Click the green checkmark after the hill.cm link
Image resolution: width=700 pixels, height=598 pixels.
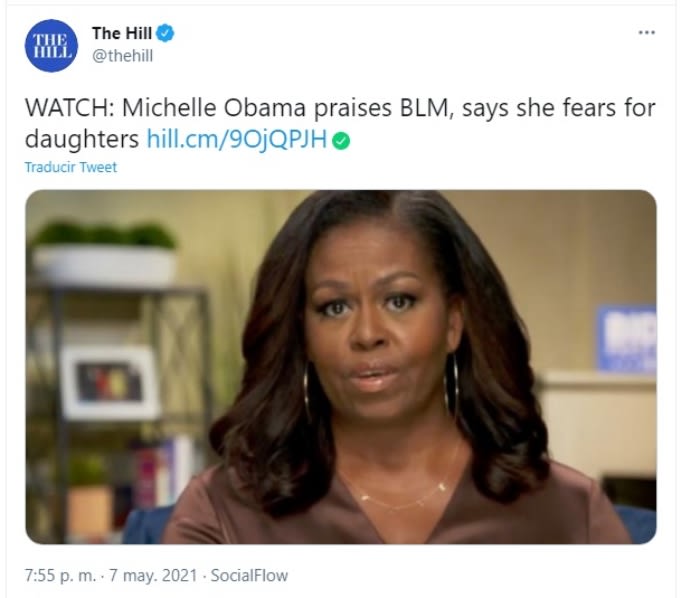tap(342, 141)
